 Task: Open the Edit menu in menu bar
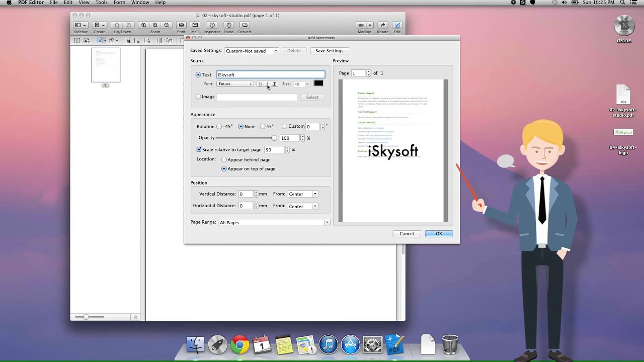pyautogui.click(x=68, y=3)
